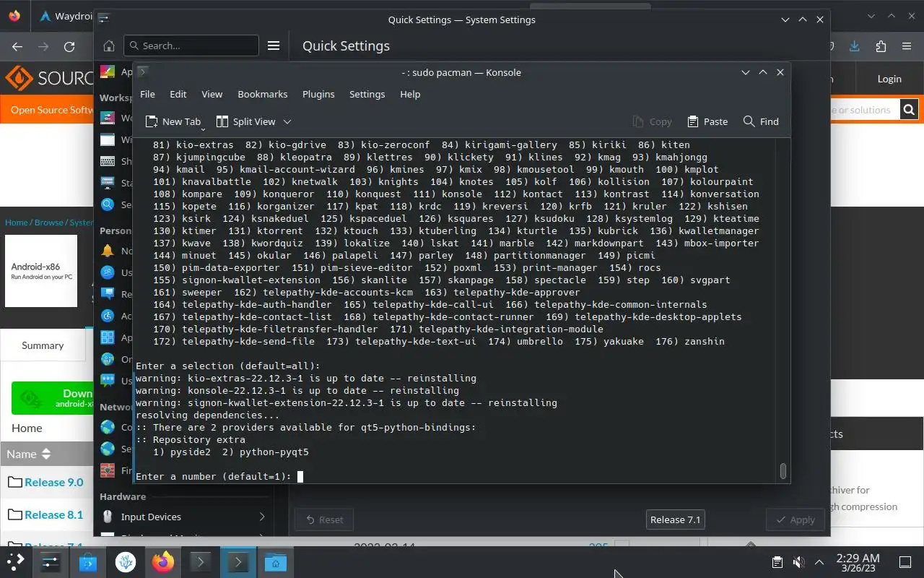Click the Release 7.1 button
Viewport: 924px width, 578px height.
675,519
